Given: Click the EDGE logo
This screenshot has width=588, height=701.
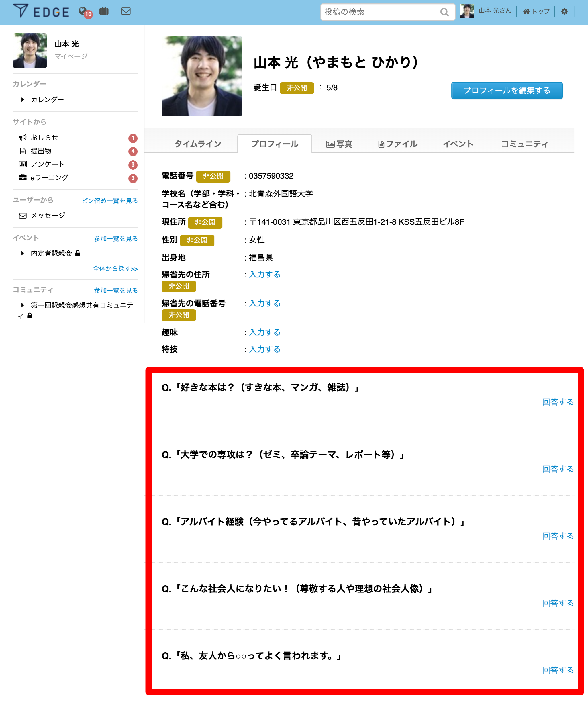Looking at the screenshot, I should pos(41,11).
